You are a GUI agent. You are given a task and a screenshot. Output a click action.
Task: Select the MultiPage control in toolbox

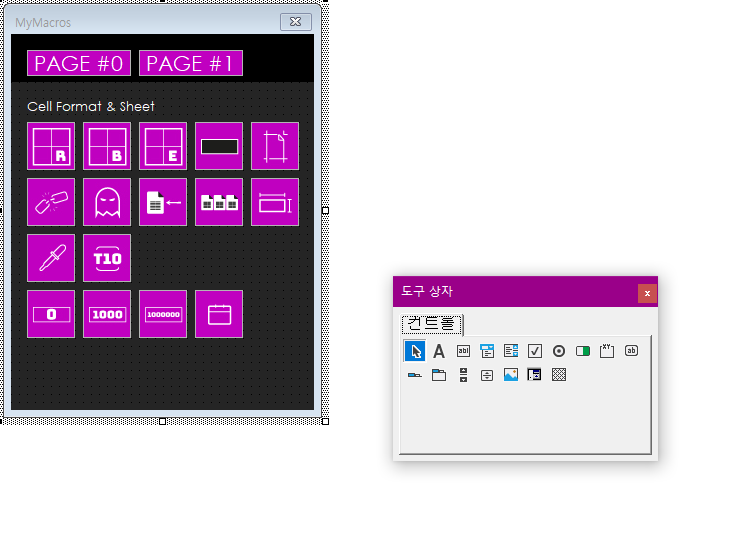point(439,375)
